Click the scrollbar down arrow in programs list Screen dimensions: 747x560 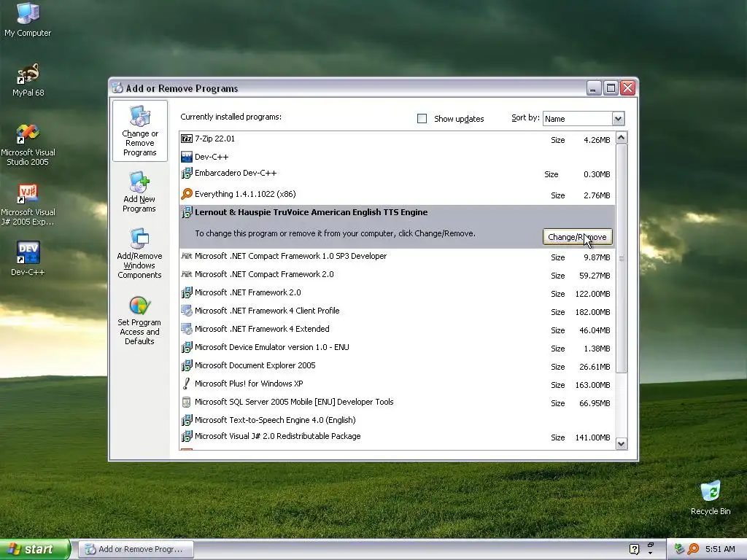622,444
